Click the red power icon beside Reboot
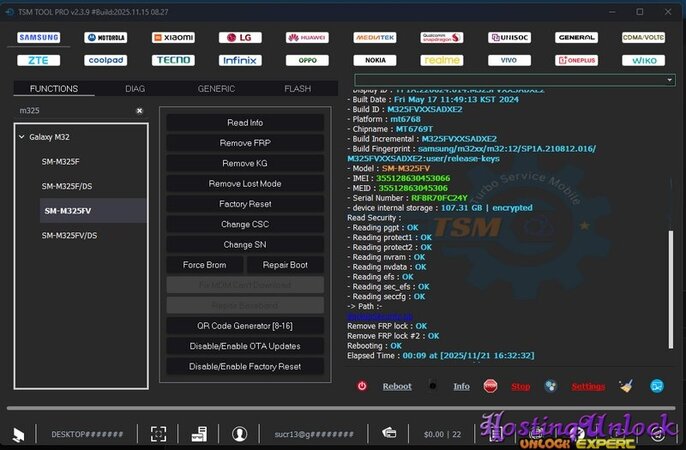Image resolution: width=686 pixels, height=450 pixels. coord(361,386)
